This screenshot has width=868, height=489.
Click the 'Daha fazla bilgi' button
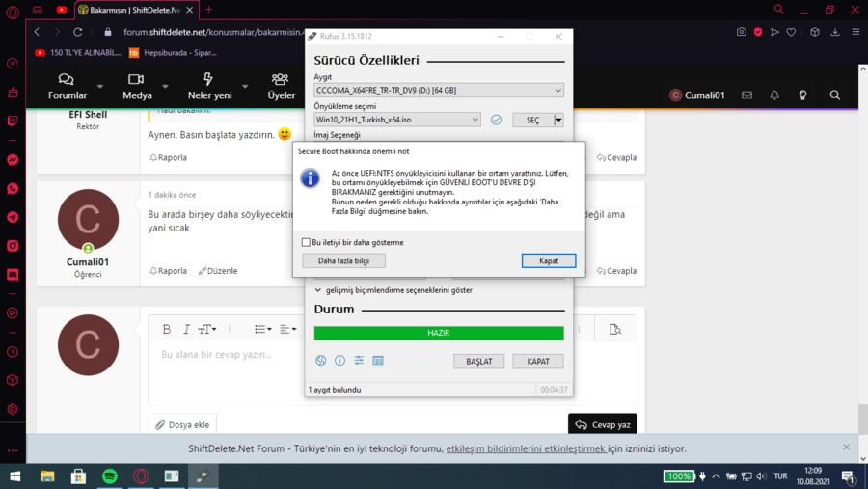(x=343, y=260)
